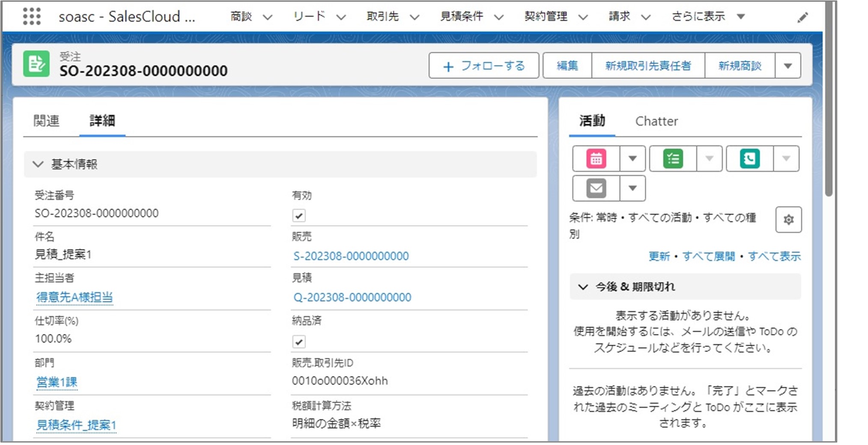Image resolution: width=868 pixels, height=445 pixels.
Task: Open the リード nav dropdown arrow
Action: click(341, 17)
